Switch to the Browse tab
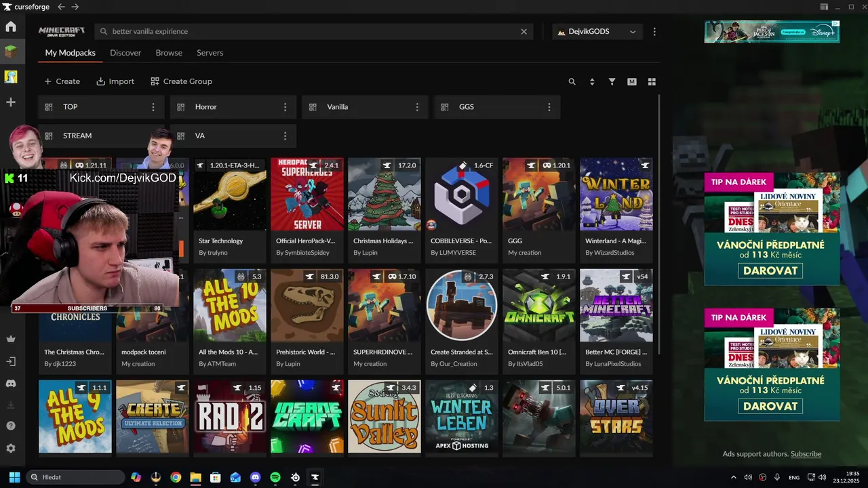Screen dimensions: 868x488 pyautogui.click(x=169, y=53)
